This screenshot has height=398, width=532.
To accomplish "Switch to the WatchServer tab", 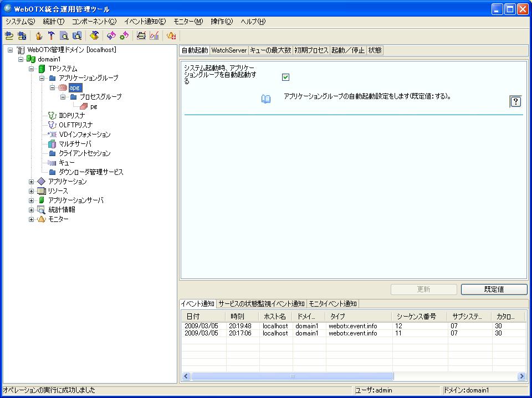I will point(229,50).
